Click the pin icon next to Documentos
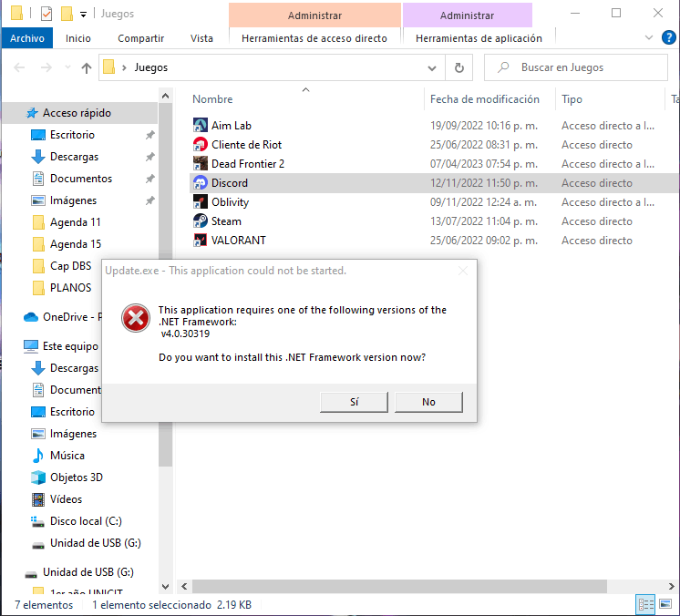Image resolution: width=680 pixels, height=616 pixels. click(x=150, y=179)
